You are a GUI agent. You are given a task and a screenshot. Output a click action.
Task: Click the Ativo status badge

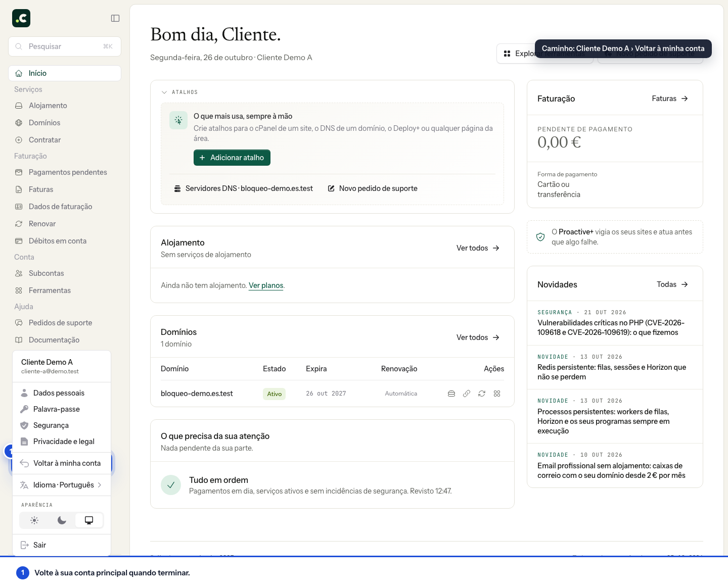click(x=274, y=394)
